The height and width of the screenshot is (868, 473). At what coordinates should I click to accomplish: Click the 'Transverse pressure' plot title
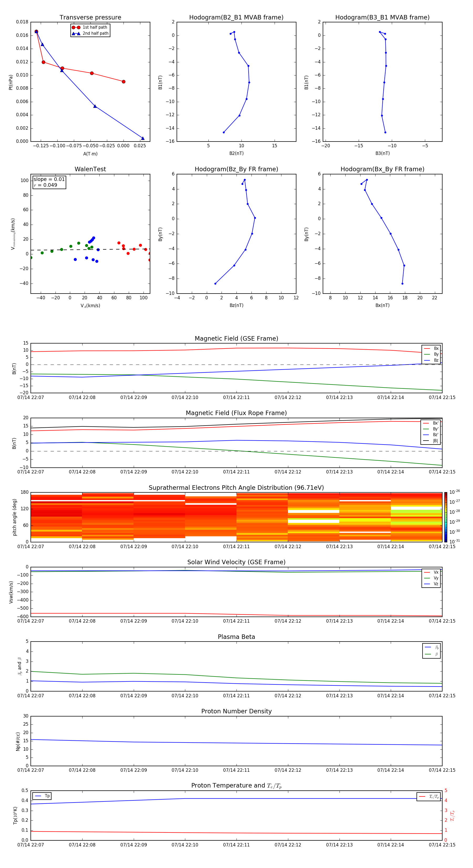(x=90, y=18)
